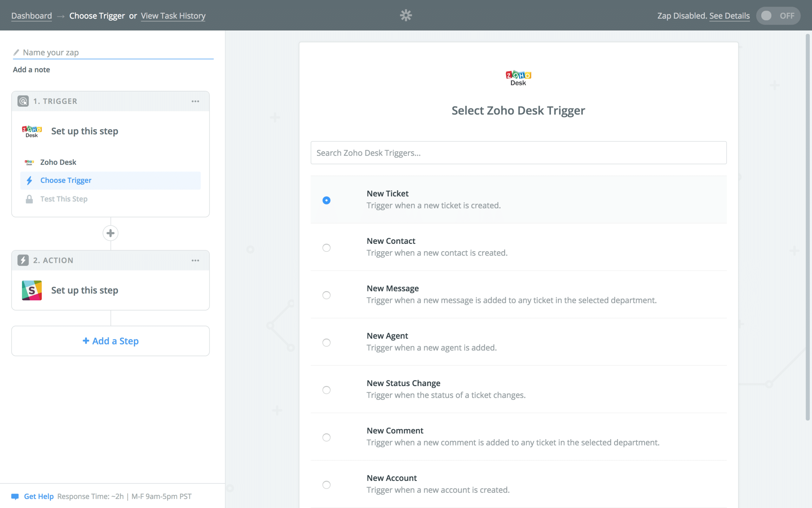Click Set up this step in action card
This screenshot has height=508, width=812.
[x=85, y=290]
